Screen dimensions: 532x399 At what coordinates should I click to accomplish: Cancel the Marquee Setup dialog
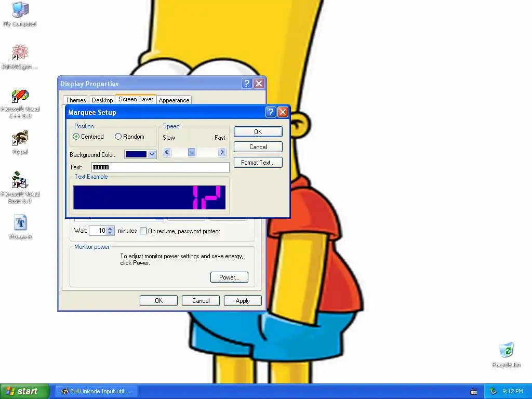(258, 147)
